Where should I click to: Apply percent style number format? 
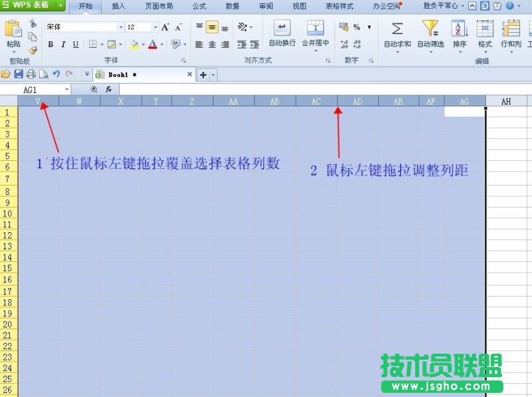(356, 27)
